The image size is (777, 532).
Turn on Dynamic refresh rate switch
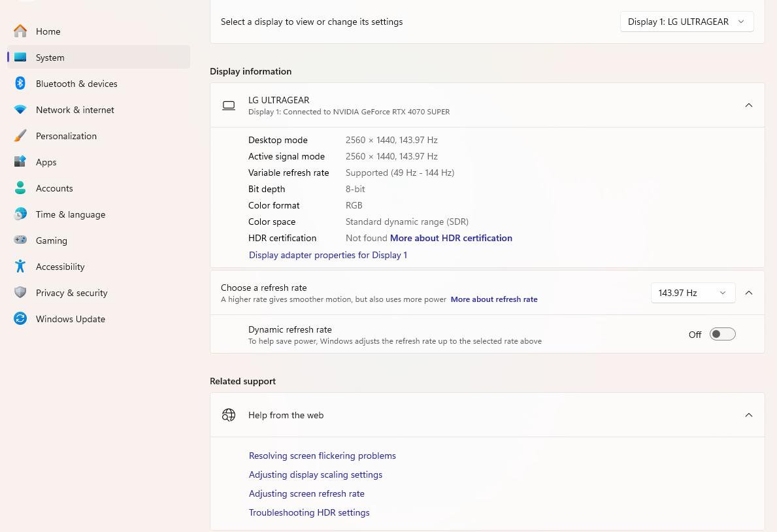pyautogui.click(x=722, y=334)
